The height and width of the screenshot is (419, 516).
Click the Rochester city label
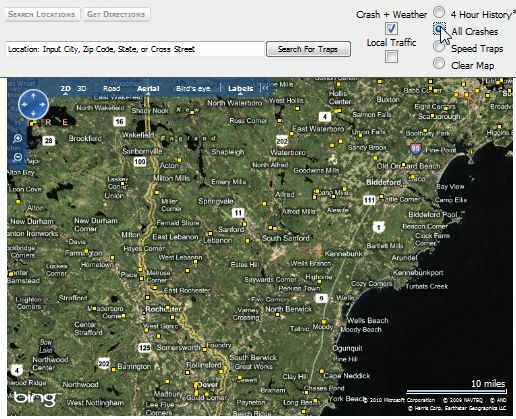point(163,309)
